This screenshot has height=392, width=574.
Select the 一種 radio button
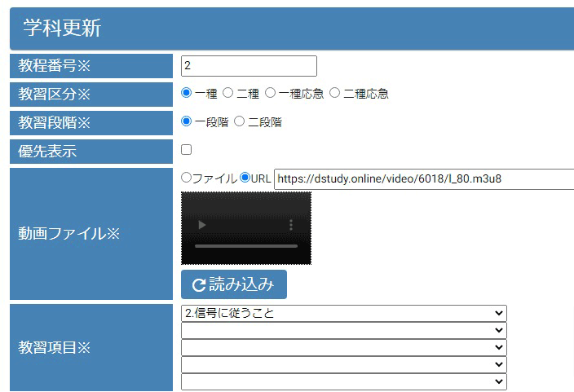[x=187, y=93]
